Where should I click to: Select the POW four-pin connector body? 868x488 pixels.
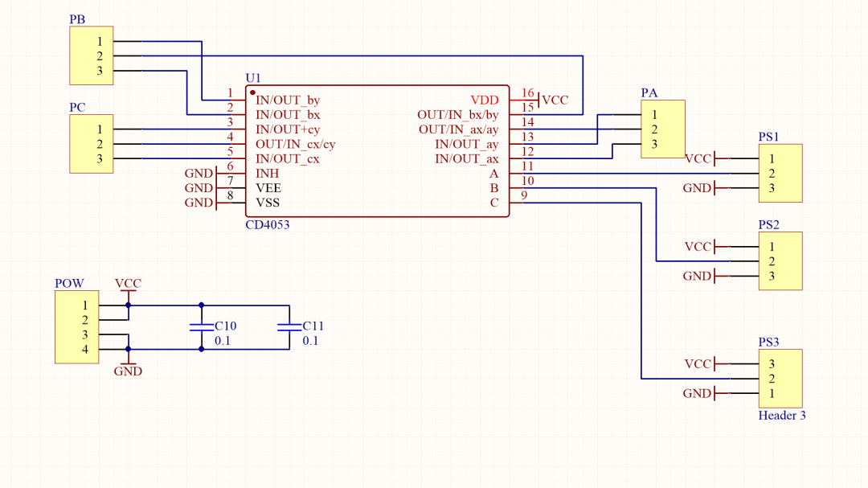pyautogui.click(x=77, y=327)
